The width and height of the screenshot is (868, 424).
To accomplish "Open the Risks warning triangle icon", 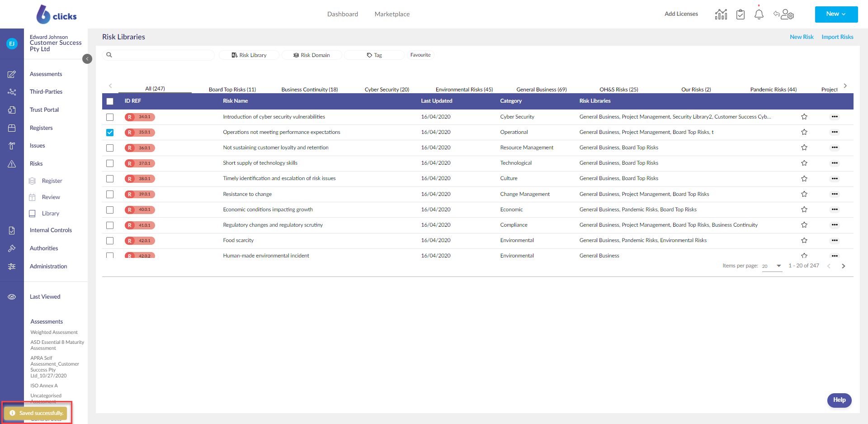I will (x=12, y=164).
